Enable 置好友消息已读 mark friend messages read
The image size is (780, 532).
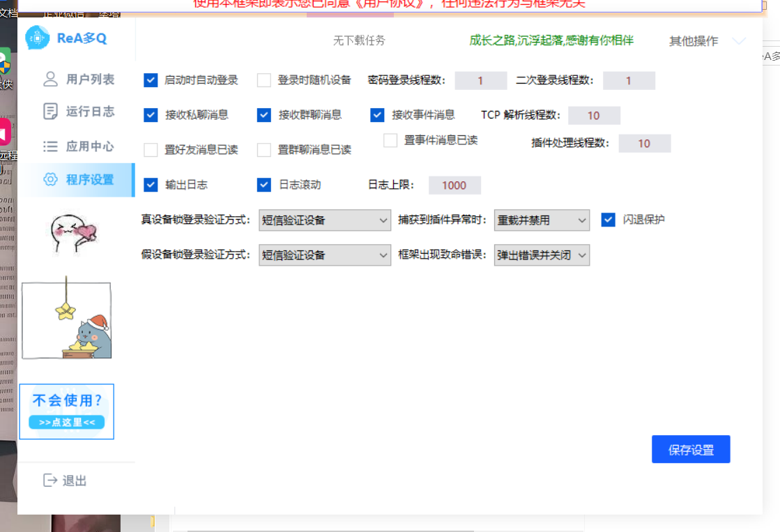pyautogui.click(x=151, y=150)
